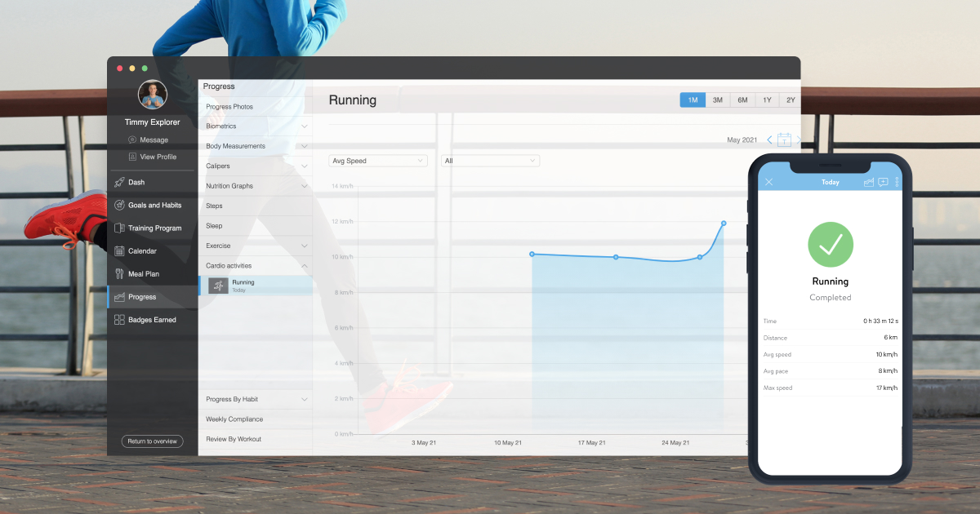980x514 pixels.
Task: Select Weekly Compliance menu item
Action: point(234,419)
